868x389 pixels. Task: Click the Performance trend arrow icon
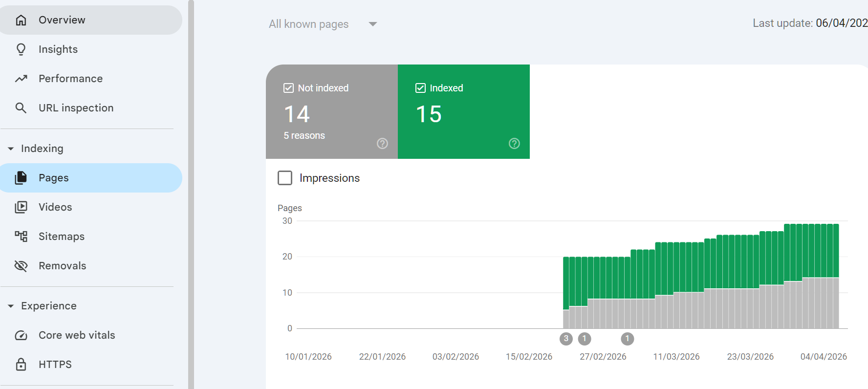(21, 79)
